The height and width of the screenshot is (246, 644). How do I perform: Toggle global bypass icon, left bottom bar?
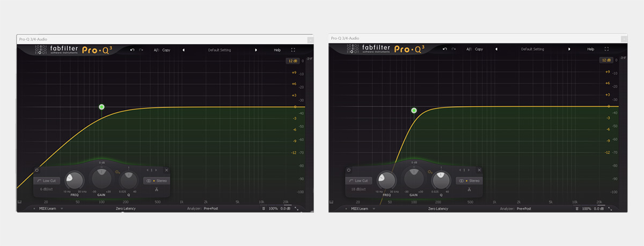tap(264, 208)
